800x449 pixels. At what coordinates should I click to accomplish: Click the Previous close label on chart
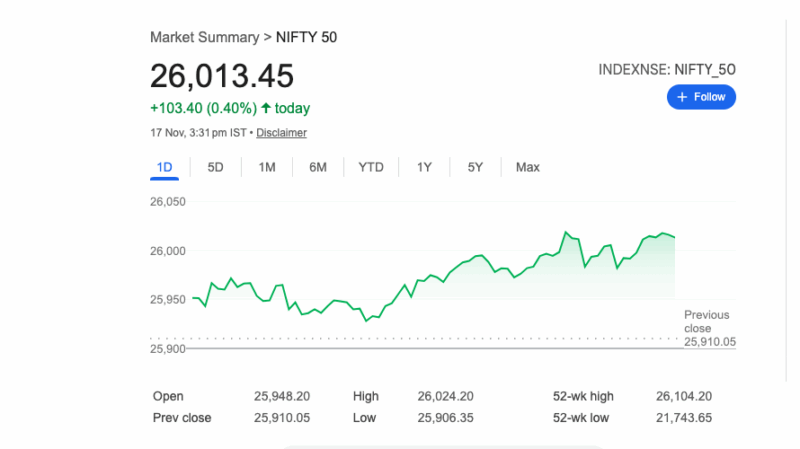coord(706,321)
